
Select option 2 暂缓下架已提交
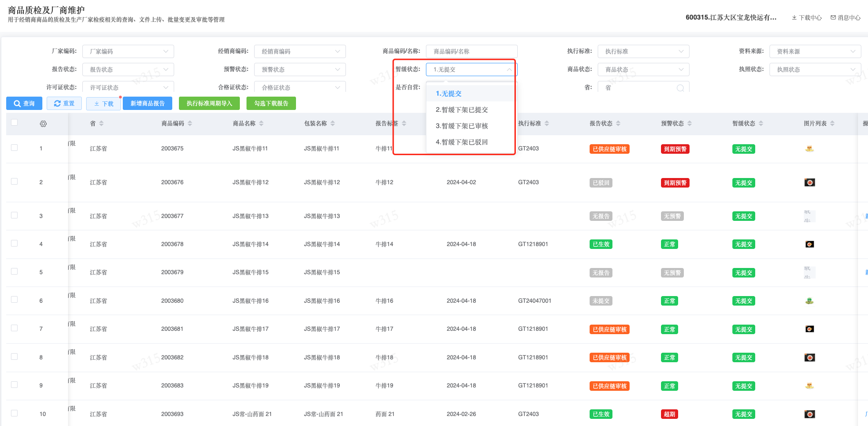(x=462, y=110)
